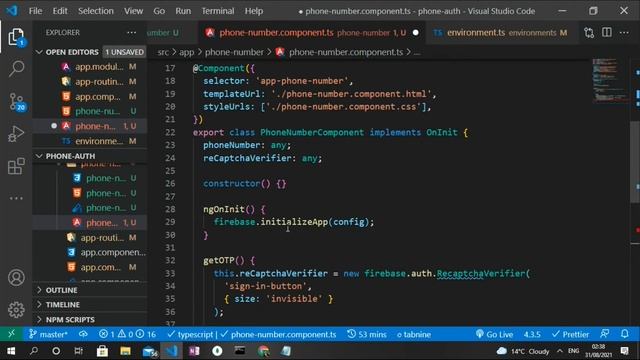Screen dimensions: 640x360
Task: Show additional views ellipsis in activity bar
Action: [16, 198]
